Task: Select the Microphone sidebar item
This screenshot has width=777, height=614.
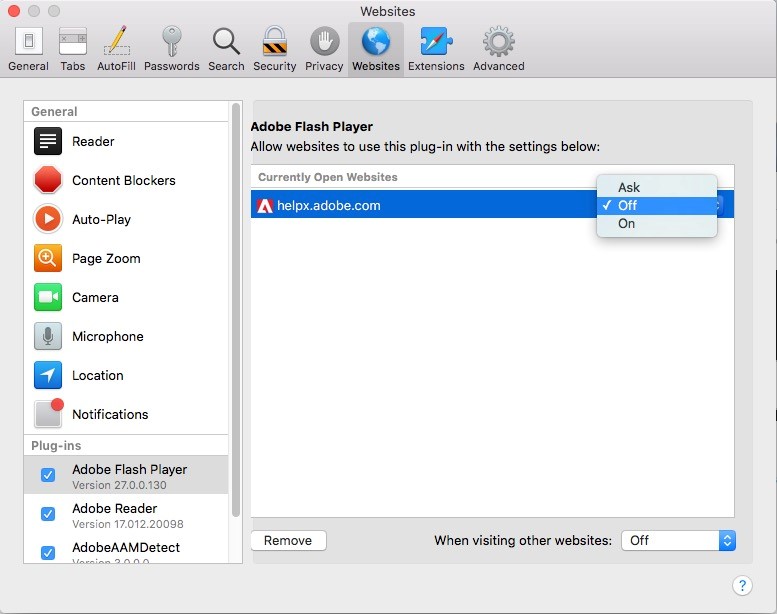Action: pos(107,337)
